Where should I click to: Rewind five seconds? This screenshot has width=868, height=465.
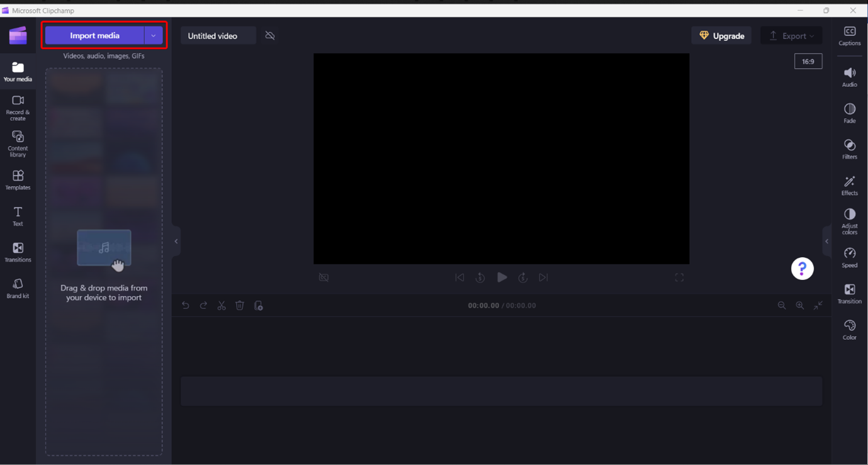click(480, 277)
